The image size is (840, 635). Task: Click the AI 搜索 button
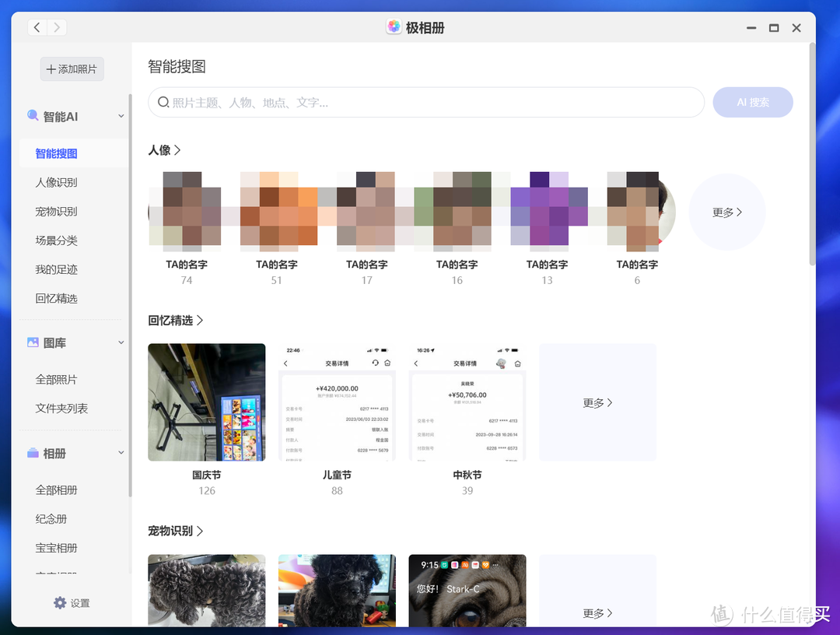coord(753,103)
